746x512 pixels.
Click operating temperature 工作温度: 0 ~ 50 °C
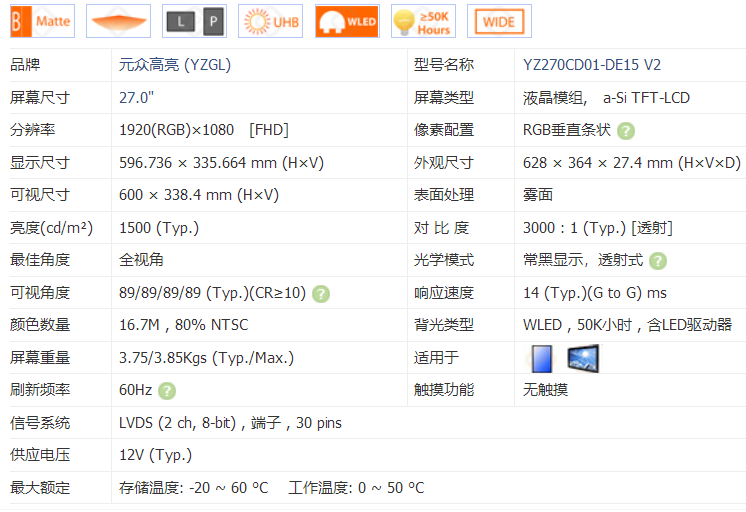tap(356, 488)
